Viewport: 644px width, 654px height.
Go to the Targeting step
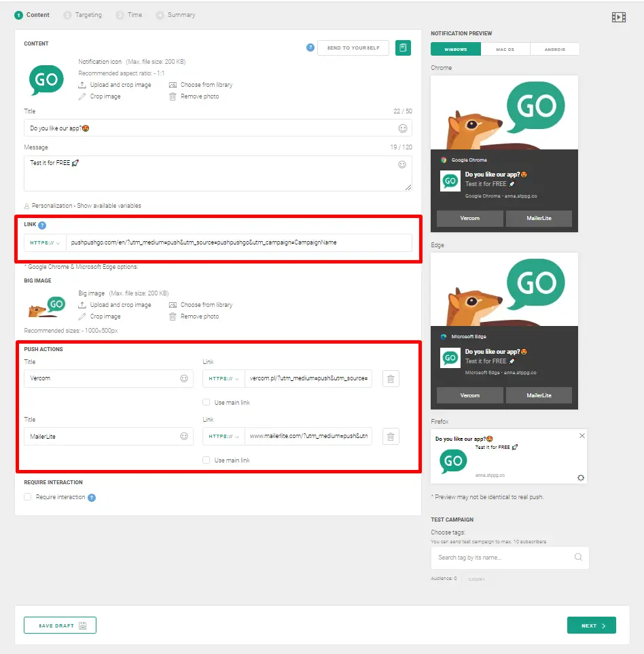click(x=83, y=15)
